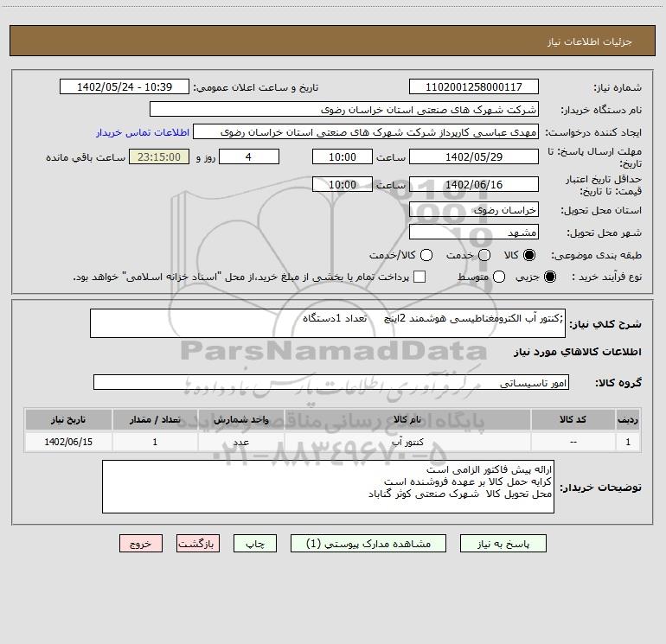
Task: Open the اطلاعات تماس خریدار link
Action: pyautogui.click(x=143, y=132)
